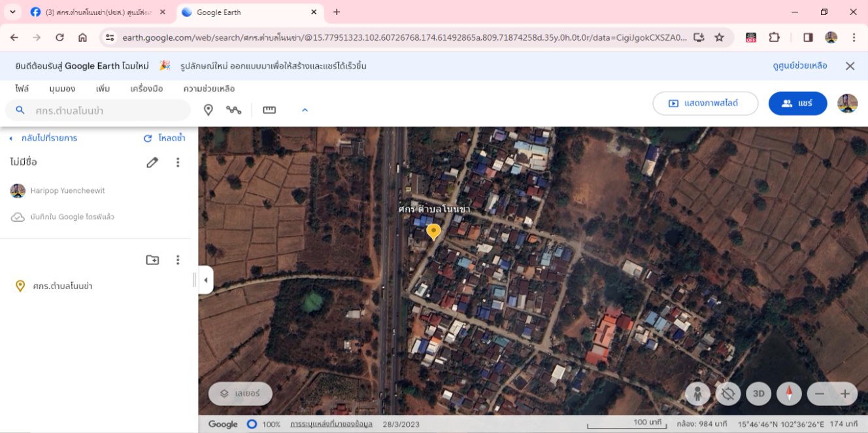
Task: Open the Google account avatar next to แชร์
Action: tap(848, 103)
